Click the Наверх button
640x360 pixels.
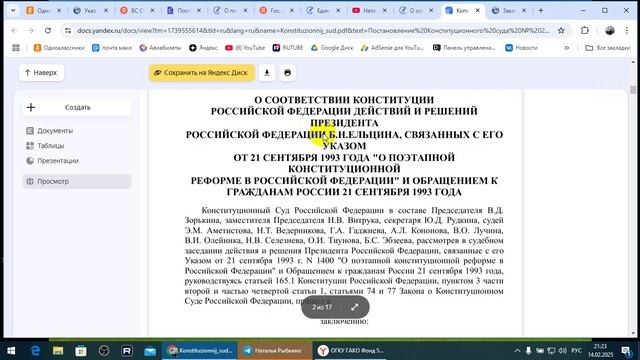click(41, 73)
